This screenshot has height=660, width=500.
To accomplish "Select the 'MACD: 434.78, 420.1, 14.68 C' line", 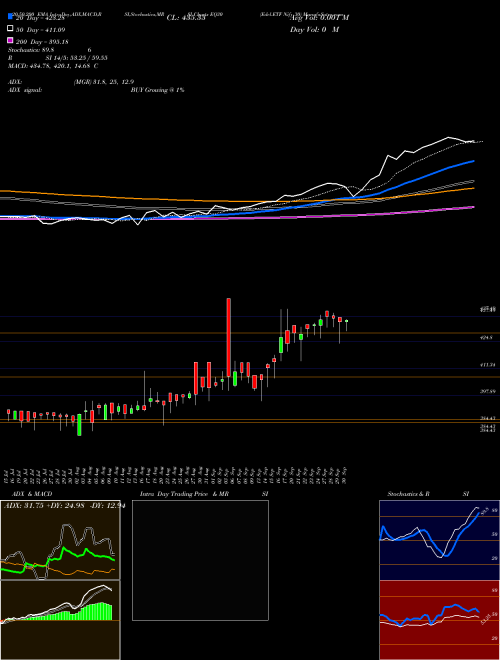I will 53,66.
